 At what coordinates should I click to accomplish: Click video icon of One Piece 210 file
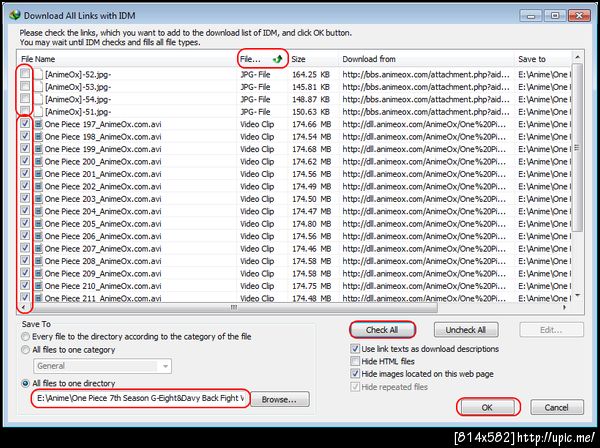pos(38,286)
